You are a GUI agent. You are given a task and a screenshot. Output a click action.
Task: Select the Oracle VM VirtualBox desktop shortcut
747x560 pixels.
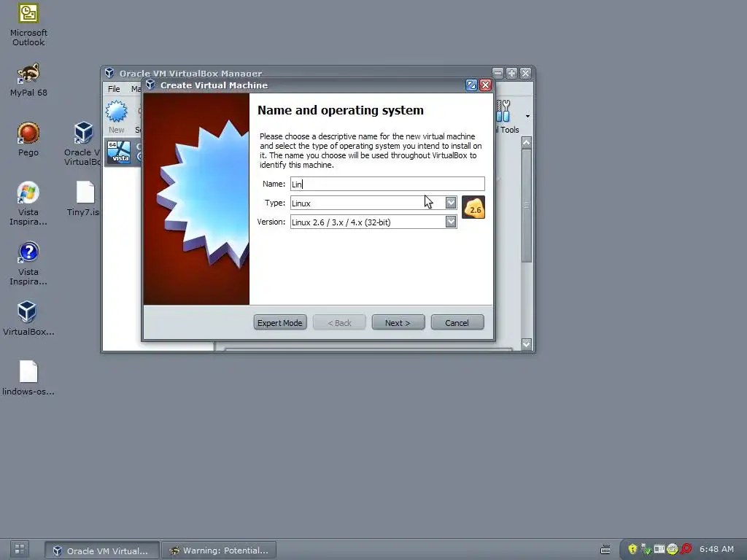tap(83, 133)
